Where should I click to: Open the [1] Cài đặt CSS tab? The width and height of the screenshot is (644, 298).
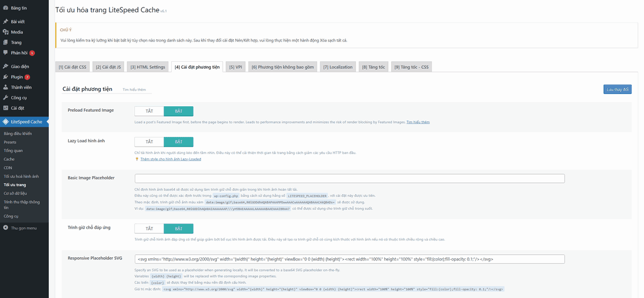pyautogui.click(x=72, y=67)
